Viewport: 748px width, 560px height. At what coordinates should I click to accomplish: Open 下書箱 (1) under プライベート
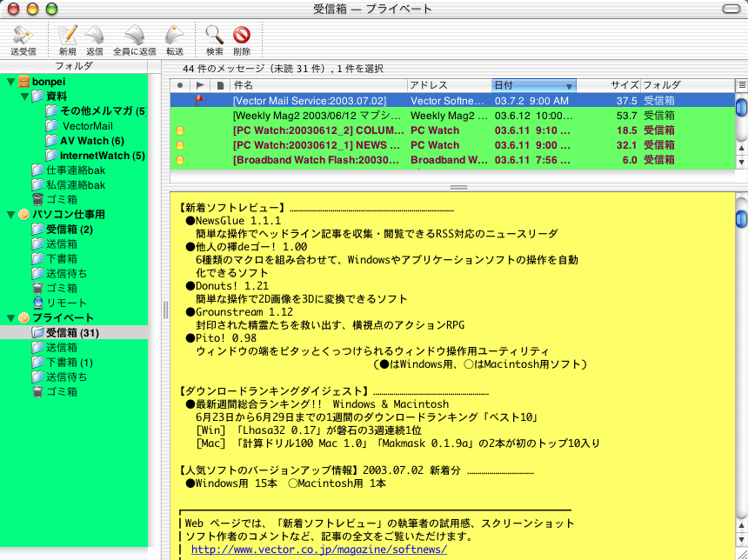63,363
